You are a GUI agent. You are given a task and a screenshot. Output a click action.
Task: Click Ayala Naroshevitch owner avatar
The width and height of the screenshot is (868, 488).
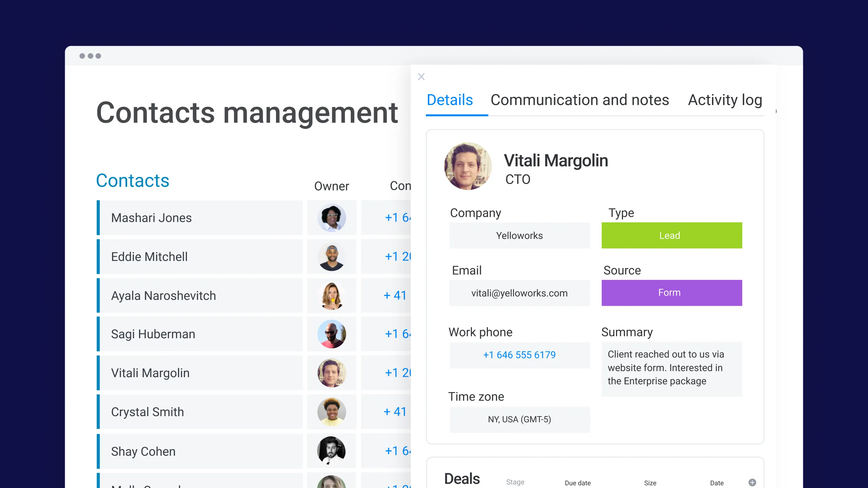(332, 296)
